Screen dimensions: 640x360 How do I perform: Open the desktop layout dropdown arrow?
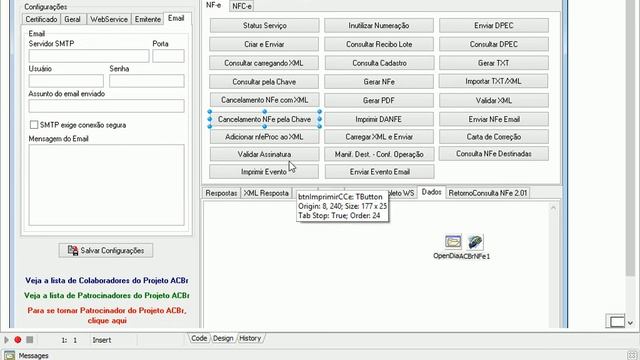pos(631,322)
